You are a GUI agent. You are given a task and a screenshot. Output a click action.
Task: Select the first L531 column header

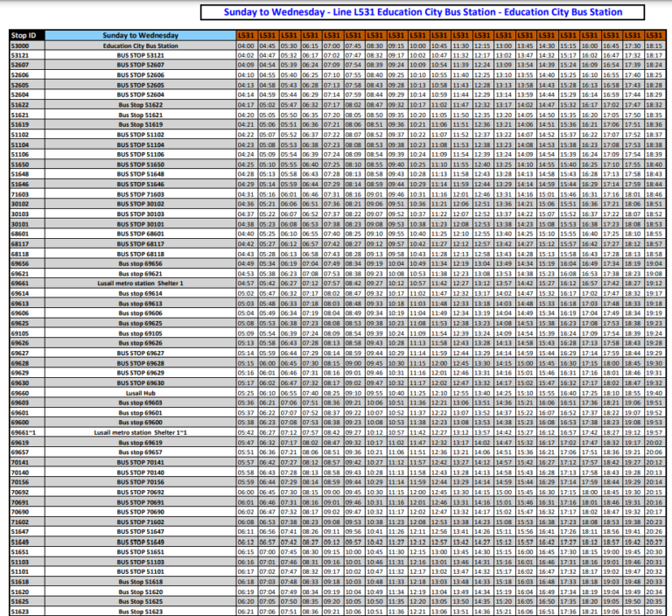point(245,35)
